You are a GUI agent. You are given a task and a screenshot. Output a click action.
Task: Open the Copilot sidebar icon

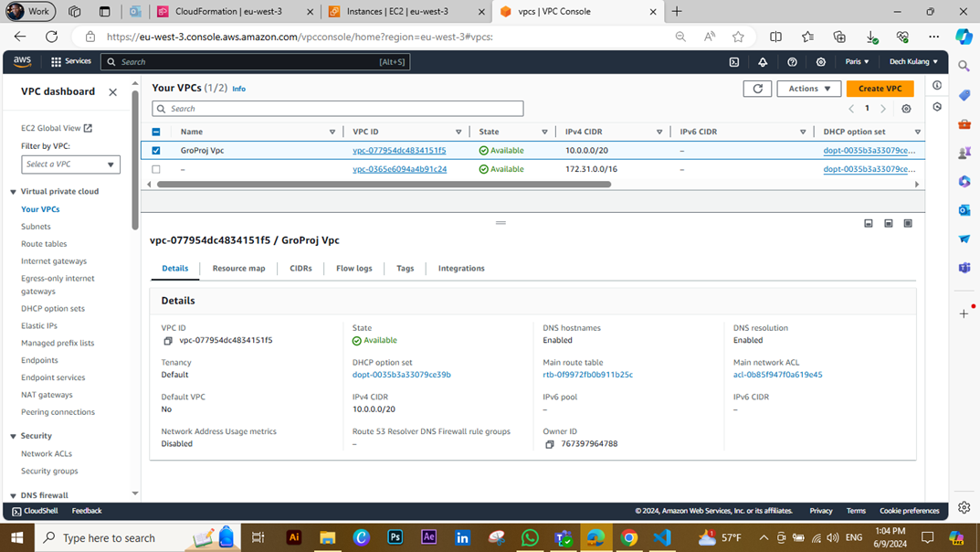[x=964, y=37]
